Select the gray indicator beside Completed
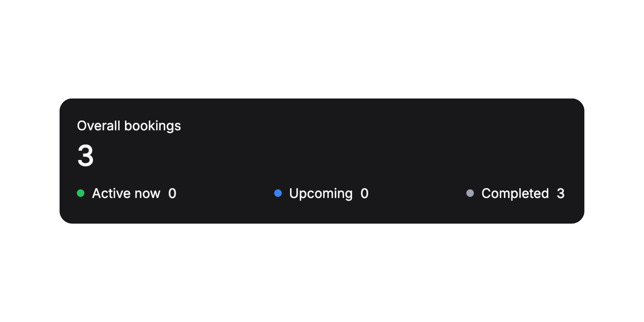 [470, 193]
